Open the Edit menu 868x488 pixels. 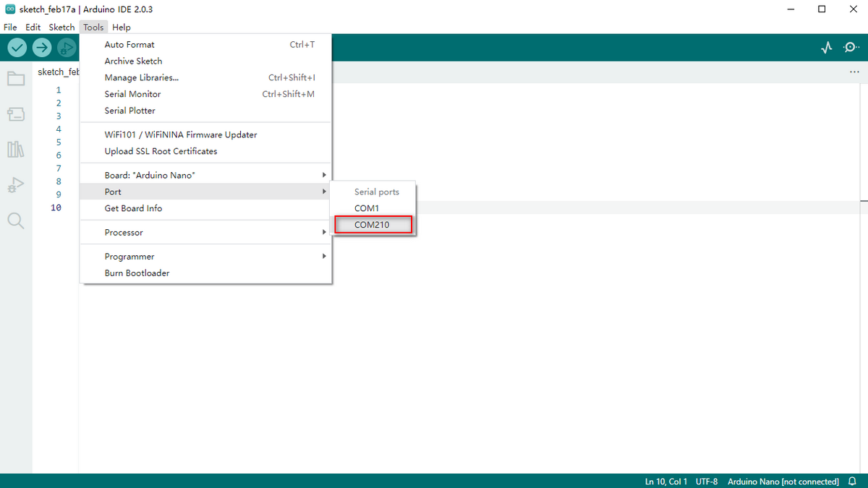pyautogui.click(x=33, y=27)
